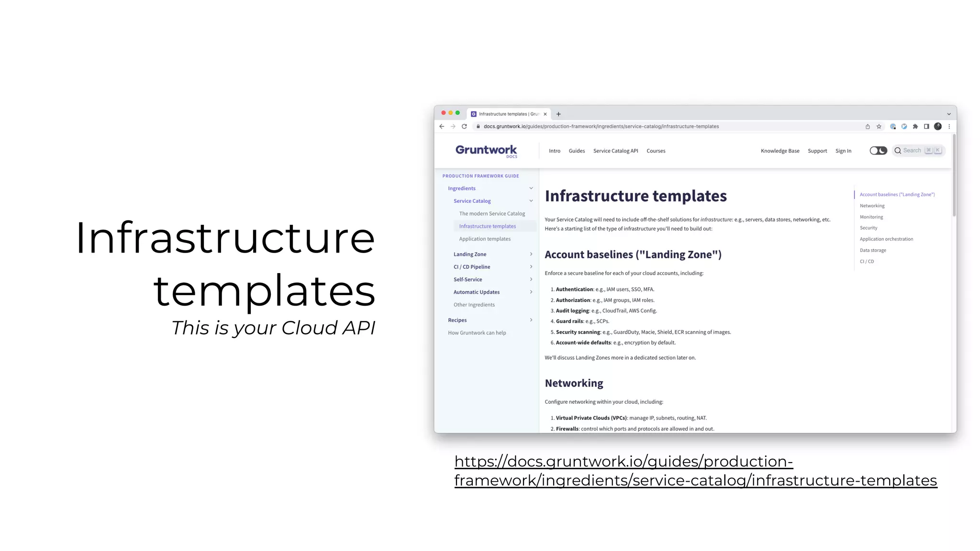The width and height of the screenshot is (980, 551).
Task: Jump to Account baselines in table of contents
Action: coord(897,195)
